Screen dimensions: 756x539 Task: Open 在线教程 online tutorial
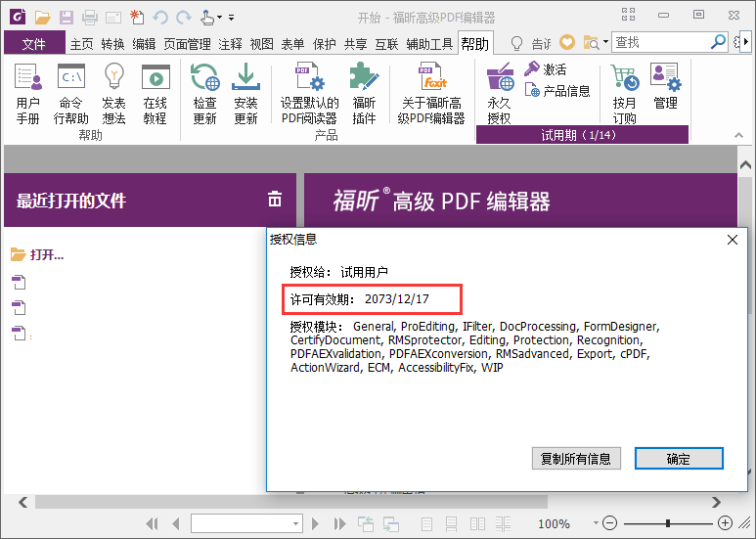pos(155,94)
